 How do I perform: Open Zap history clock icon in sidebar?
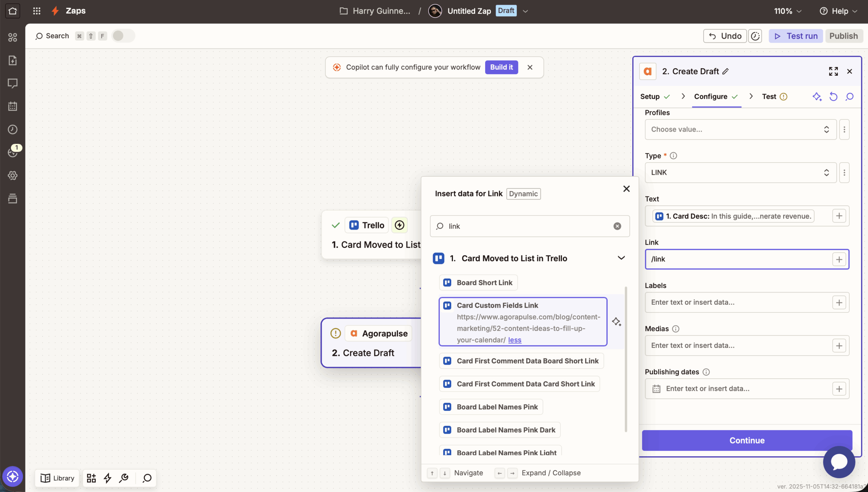point(13,129)
